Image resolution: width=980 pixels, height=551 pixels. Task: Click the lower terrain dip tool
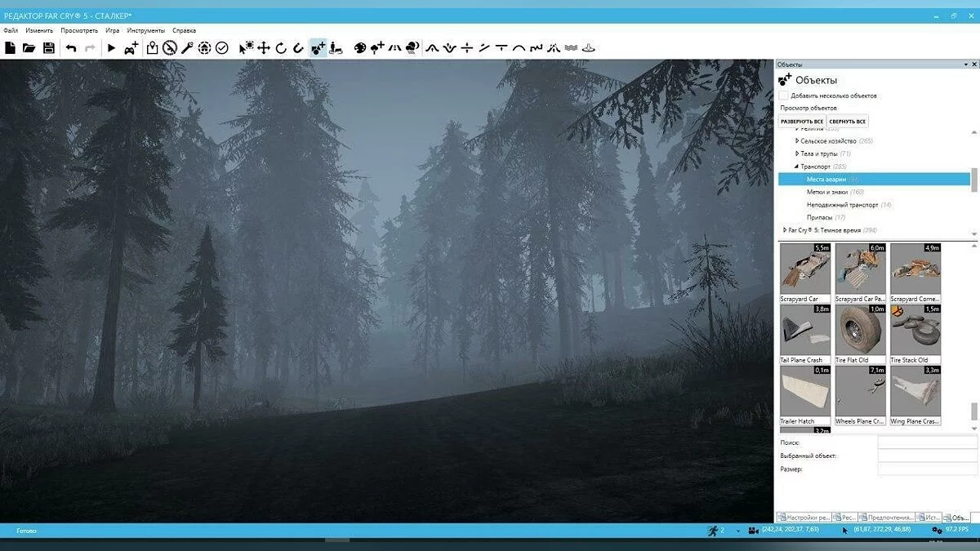(449, 48)
